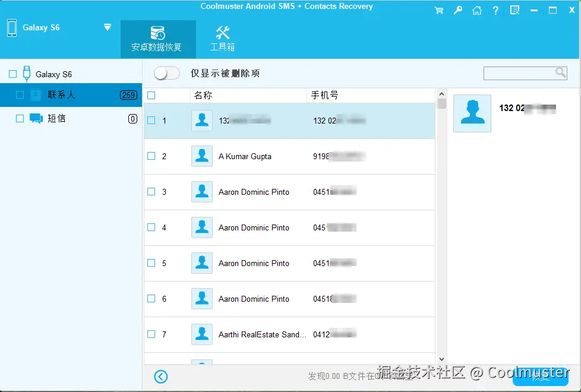Tick the select-all checkbox in the header row
Screen dimensions: 581x392
pyautogui.click(x=150, y=94)
